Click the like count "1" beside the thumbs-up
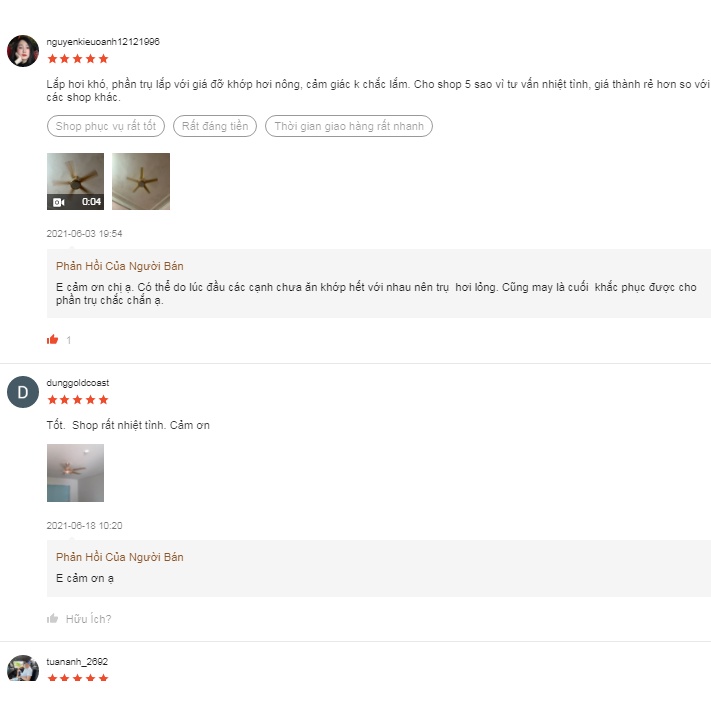The height and width of the screenshot is (711, 711). [69, 341]
